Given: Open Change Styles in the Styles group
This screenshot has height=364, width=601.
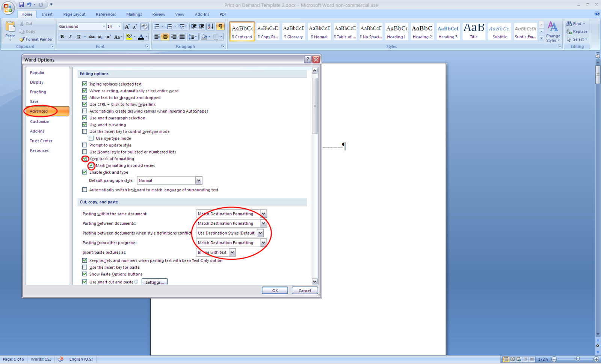Looking at the screenshot, I should click(x=553, y=32).
